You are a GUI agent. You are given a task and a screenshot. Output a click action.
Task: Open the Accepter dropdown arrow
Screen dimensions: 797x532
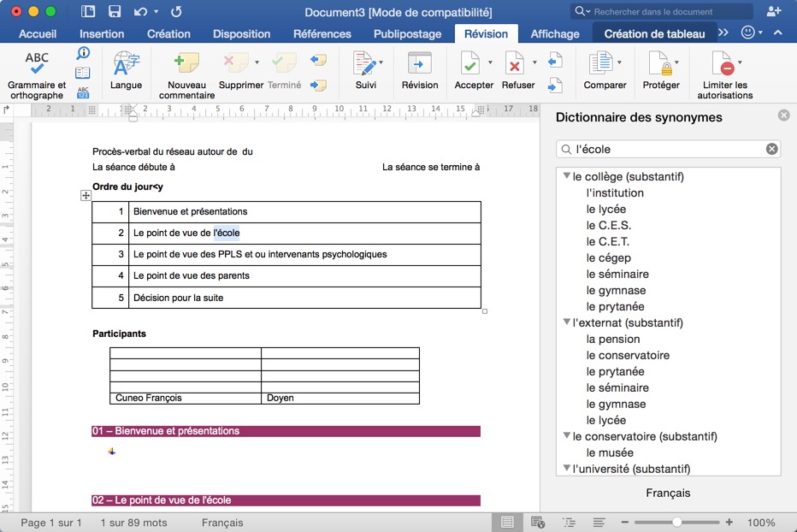[490, 62]
